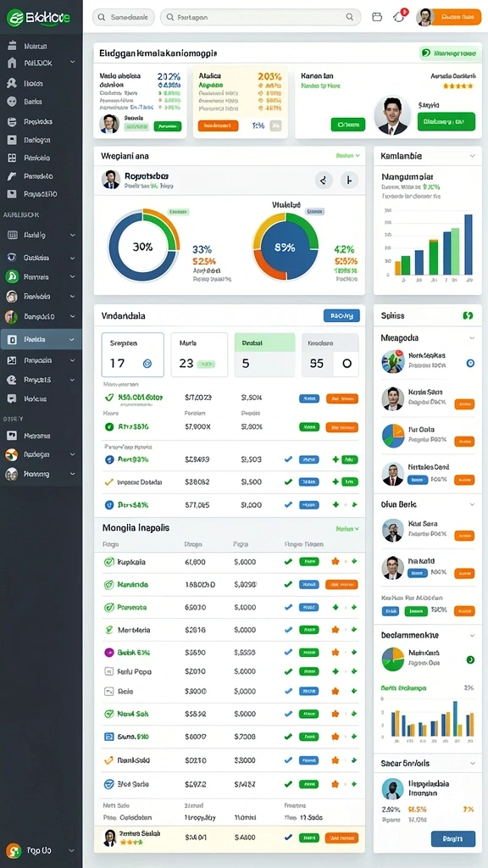Expand the sidebar item with the home icon
The width and height of the screenshot is (488, 868).
pos(73,63)
